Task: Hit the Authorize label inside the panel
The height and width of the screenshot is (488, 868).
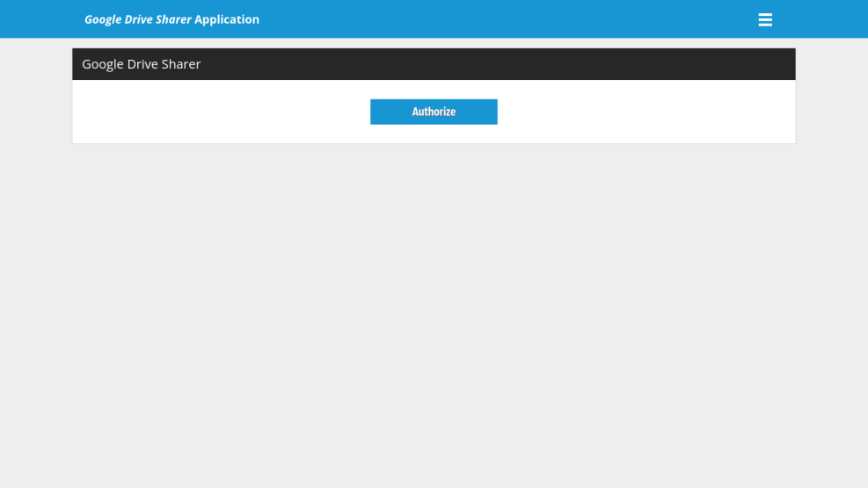Action: [434, 112]
